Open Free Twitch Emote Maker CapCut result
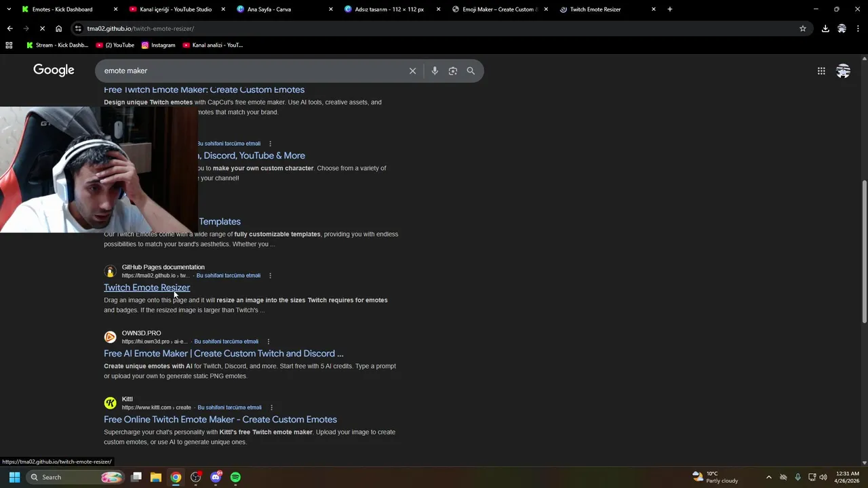The width and height of the screenshot is (868, 488). tap(204, 89)
